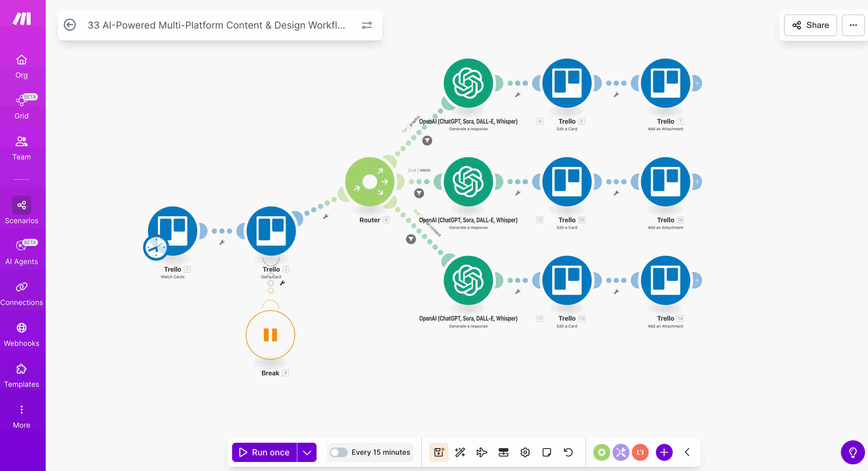Collapse the favorites toolbar with the chevron
The image size is (868, 471).
687,452
